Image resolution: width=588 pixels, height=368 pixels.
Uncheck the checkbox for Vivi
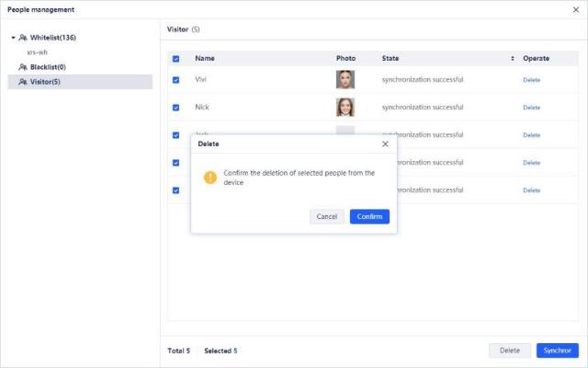176,79
